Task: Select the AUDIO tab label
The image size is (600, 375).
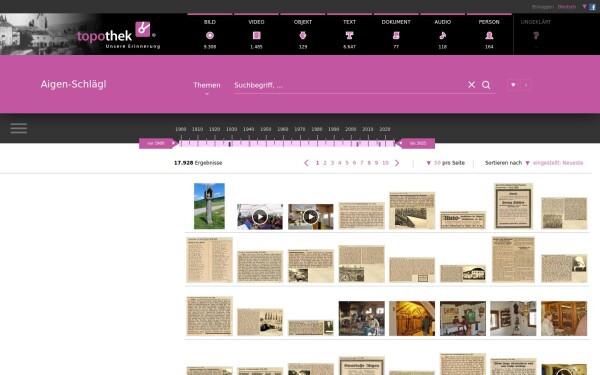Action: point(443,22)
